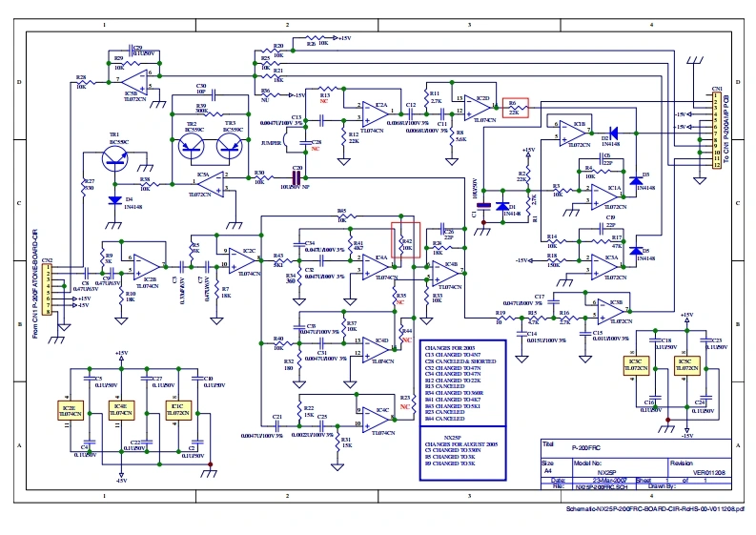Click the yellow IC3C TL072CN power block
Screen dimensions: 756x535
[x=634, y=366]
